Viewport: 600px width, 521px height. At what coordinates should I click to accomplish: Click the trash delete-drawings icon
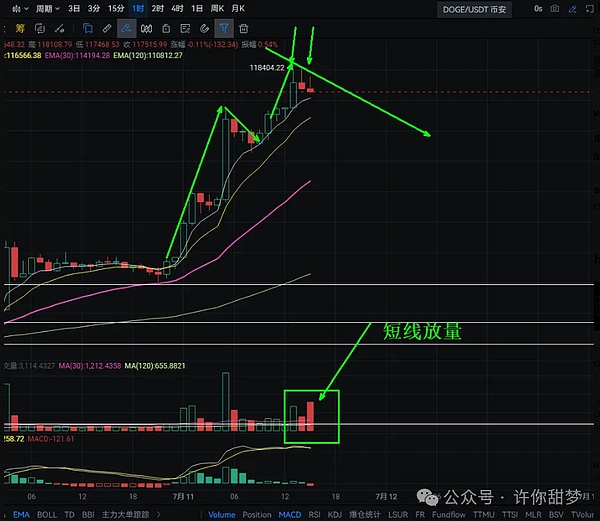pyautogui.click(x=245, y=28)
